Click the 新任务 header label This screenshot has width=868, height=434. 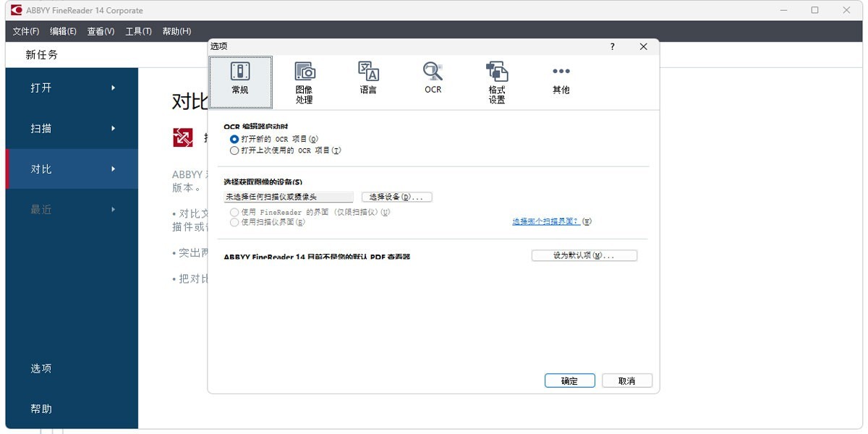(41, 55)
